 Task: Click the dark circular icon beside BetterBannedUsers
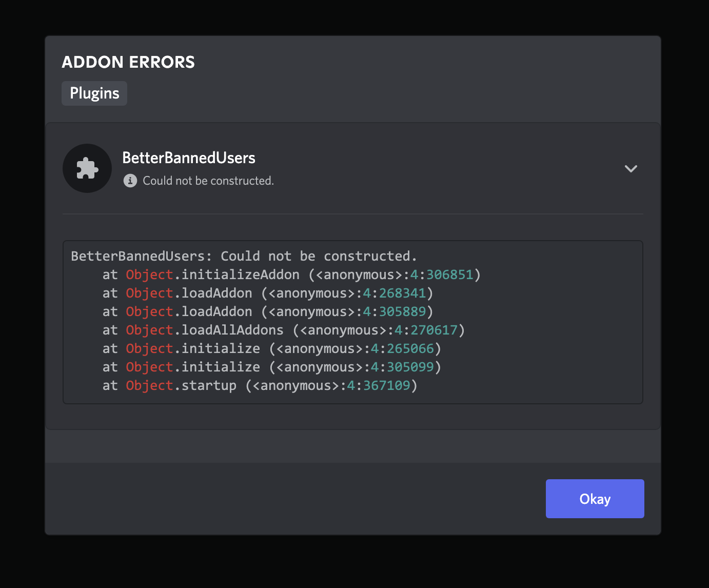tap(87, 168)
